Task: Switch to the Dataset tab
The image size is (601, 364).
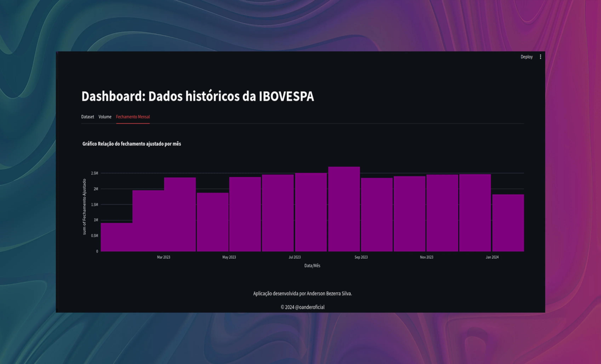Action: [87, 117]
